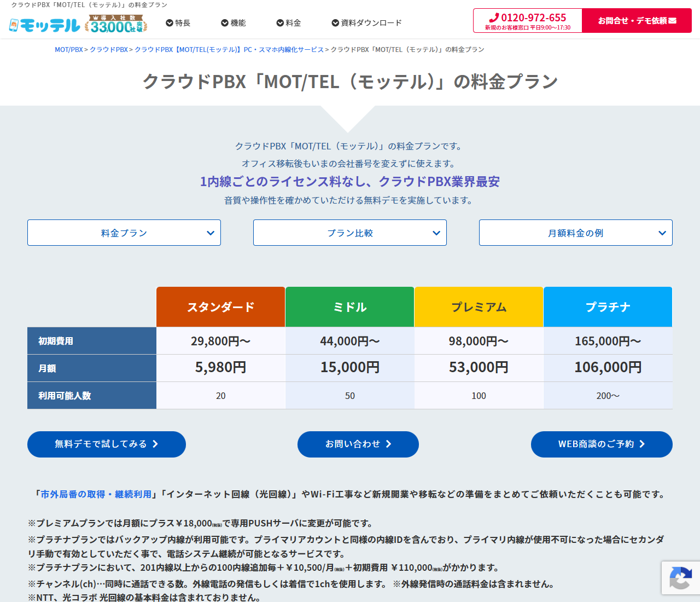The image size is (700, 602).
Task: Click the 98,000円〜 initial cost cell
Action: [x=479, y=341]
